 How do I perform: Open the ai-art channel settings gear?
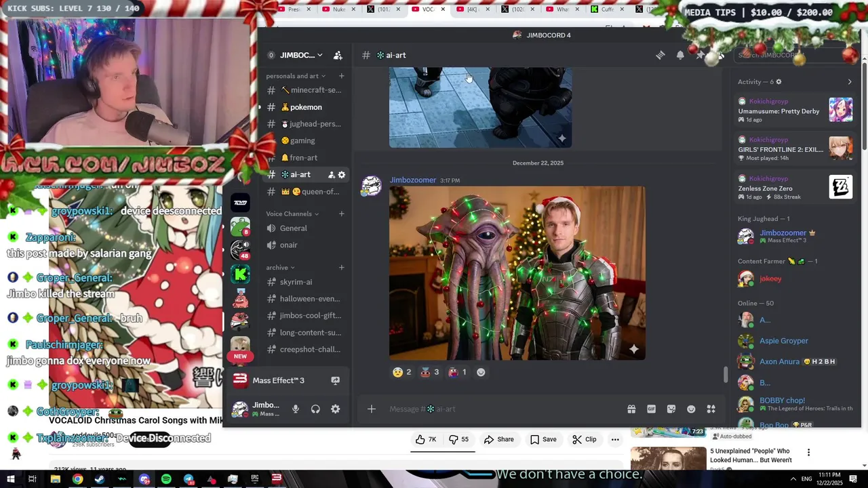[x=342, y=175]
